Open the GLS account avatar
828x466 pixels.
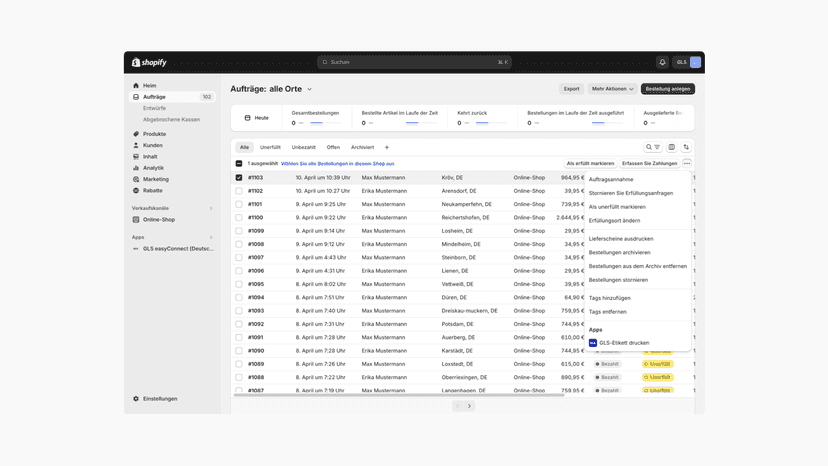pyautogui.click(x=695, y=62)
